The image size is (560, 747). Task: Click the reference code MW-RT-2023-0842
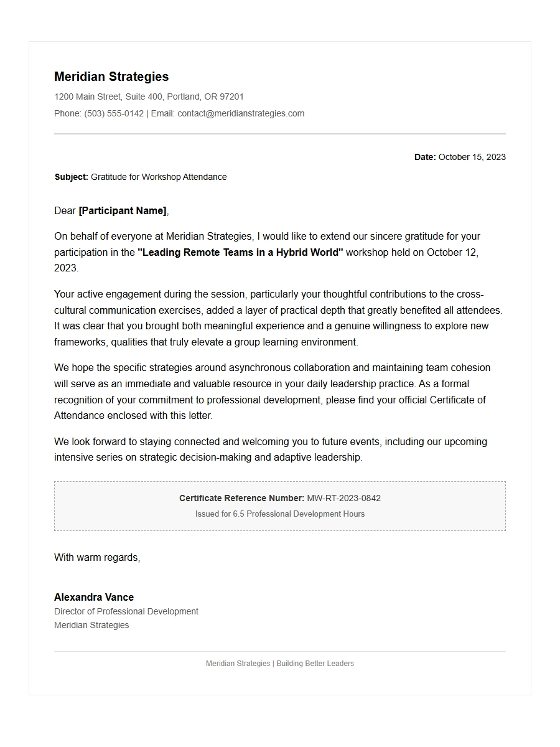point(343,498)
